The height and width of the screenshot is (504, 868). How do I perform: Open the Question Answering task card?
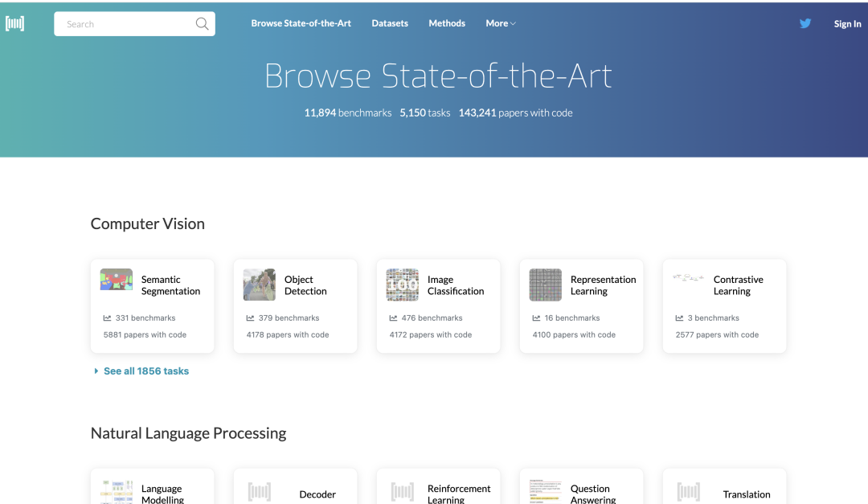pos(581,487)
